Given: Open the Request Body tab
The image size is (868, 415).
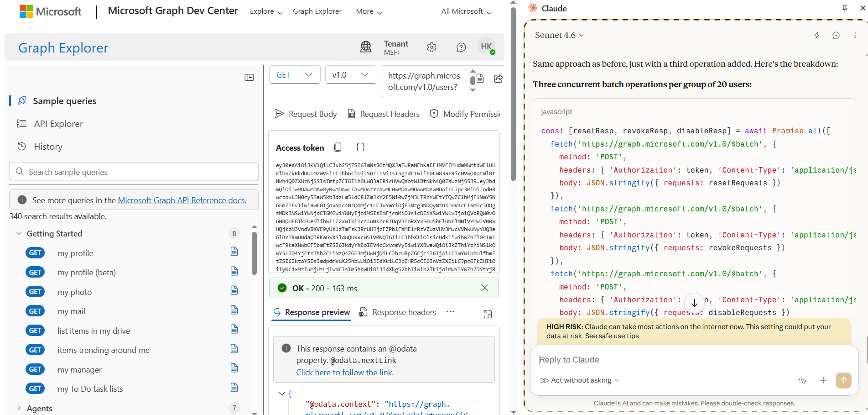Looking at the screenshot, I should pos(306,114).
